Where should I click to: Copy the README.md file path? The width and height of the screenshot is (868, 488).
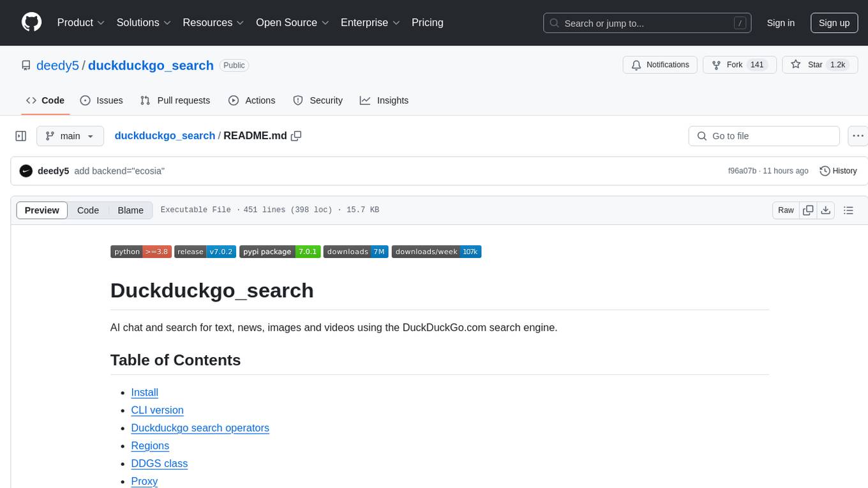[296, 136]
